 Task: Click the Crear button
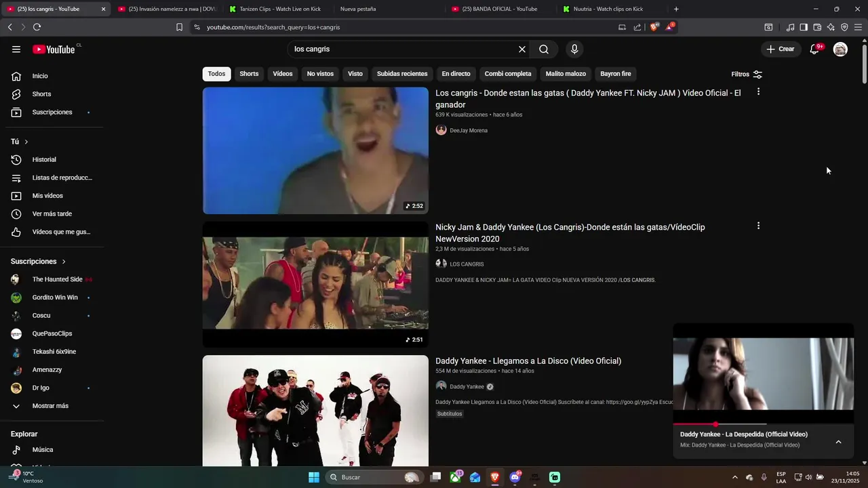click(781, 49)
